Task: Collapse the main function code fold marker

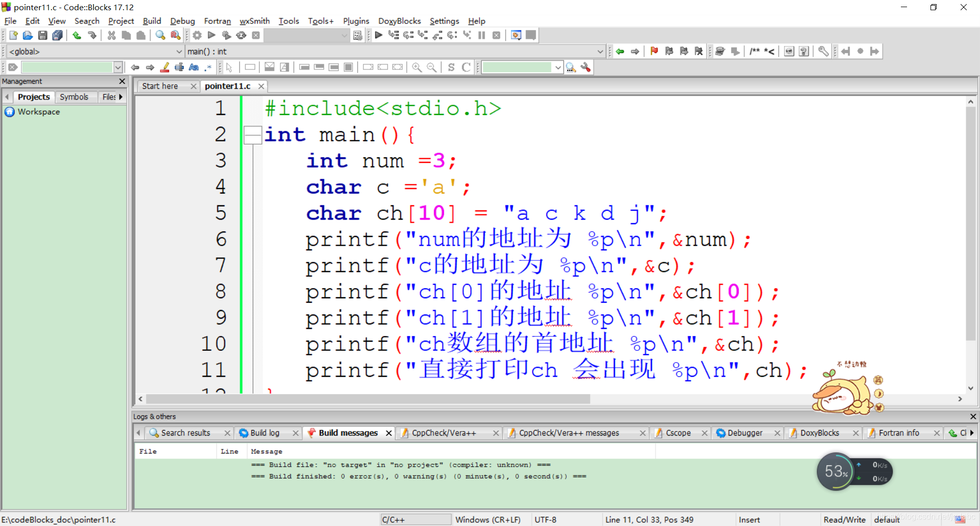Action: click(253, 135)
